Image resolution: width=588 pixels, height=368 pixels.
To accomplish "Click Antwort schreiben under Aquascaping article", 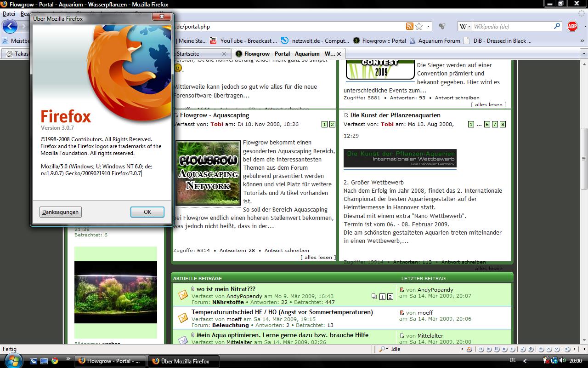I will (x=287, y=251).
